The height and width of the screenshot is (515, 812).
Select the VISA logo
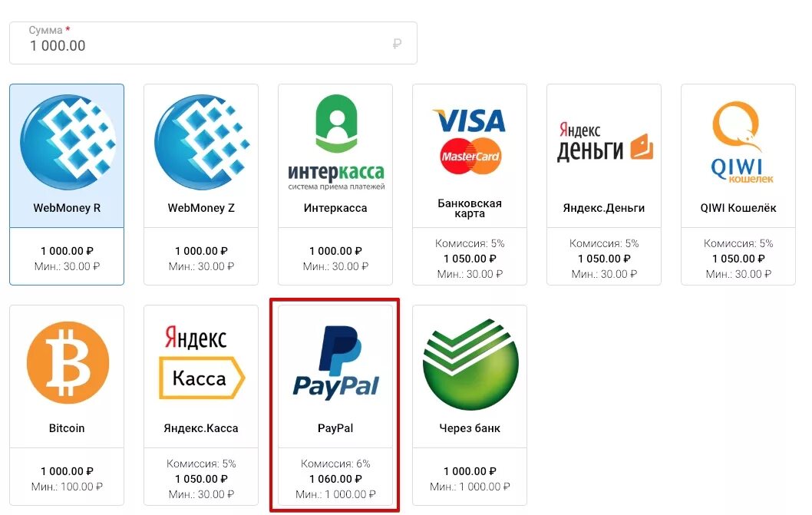click(x=470, y=120)
